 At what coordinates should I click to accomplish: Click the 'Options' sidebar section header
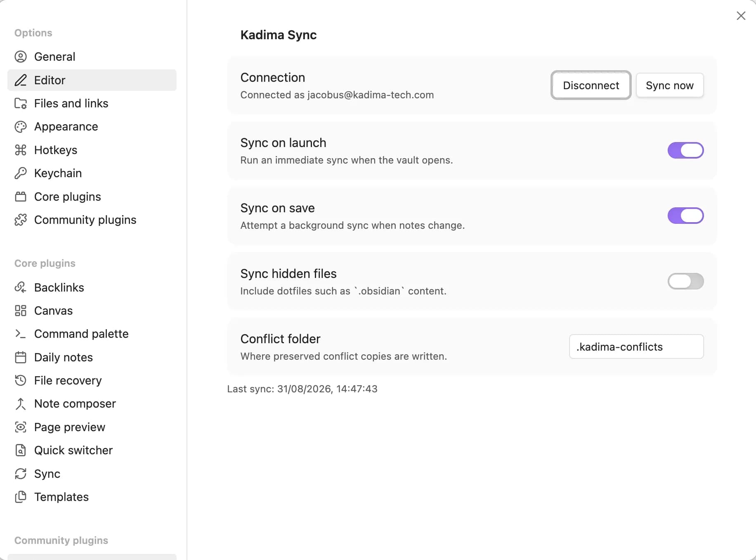33,33
